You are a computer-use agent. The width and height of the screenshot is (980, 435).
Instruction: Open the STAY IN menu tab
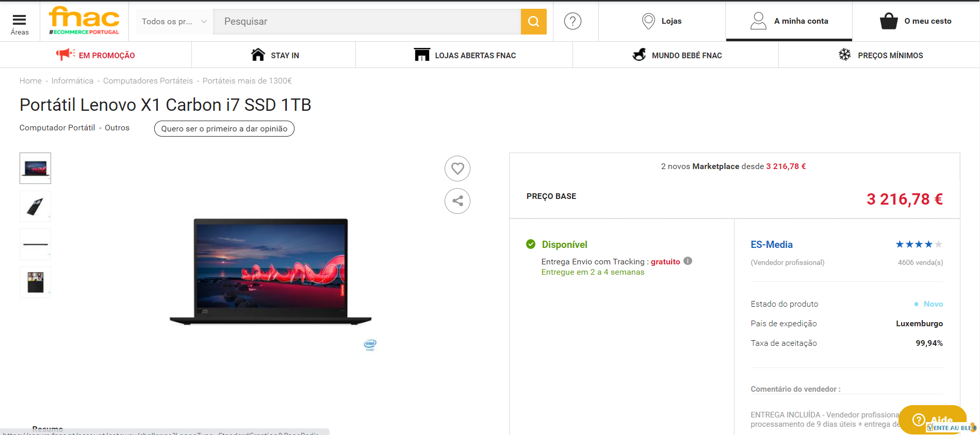coord(274,55)
